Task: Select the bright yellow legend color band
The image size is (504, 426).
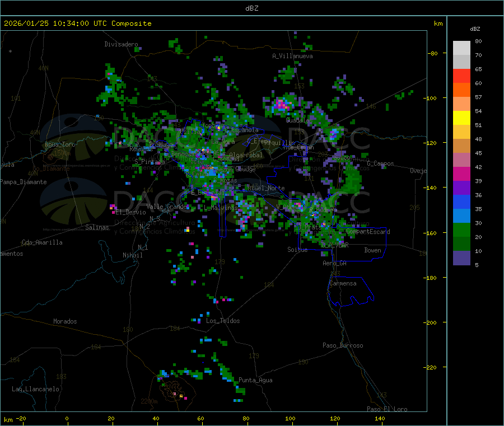Action: [x=461, y=118]
